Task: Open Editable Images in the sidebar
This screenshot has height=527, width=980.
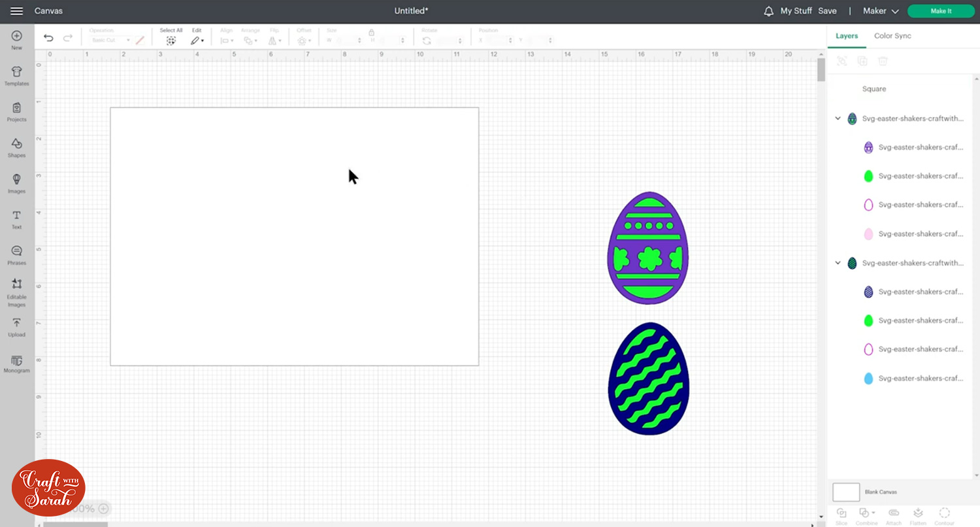Action: (17, 292)
